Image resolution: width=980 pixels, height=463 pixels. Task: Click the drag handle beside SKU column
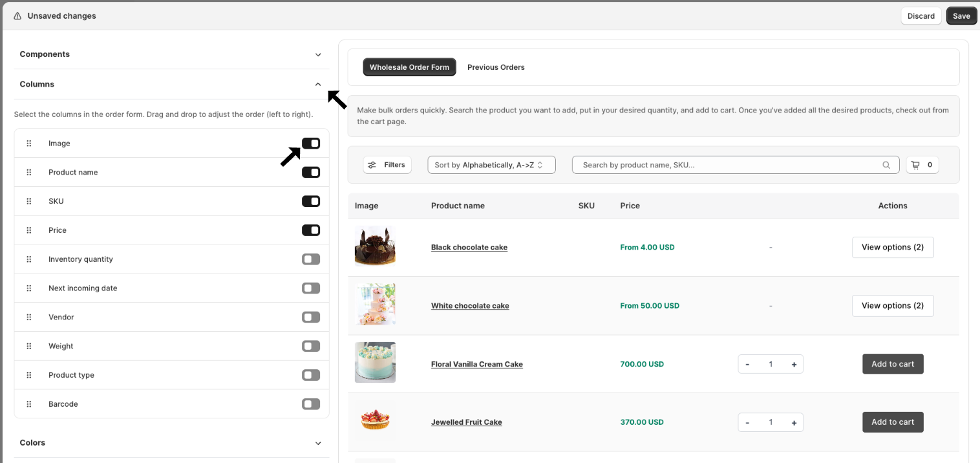28,202
